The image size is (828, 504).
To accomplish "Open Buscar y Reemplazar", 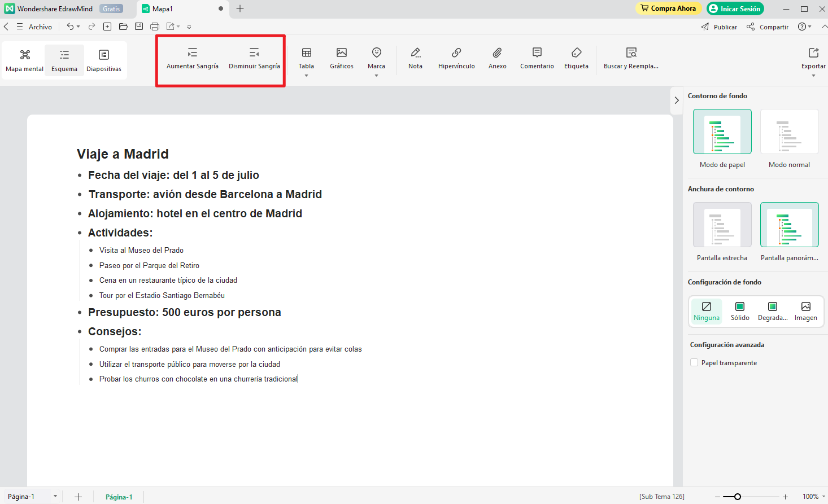I will [631, 59].
